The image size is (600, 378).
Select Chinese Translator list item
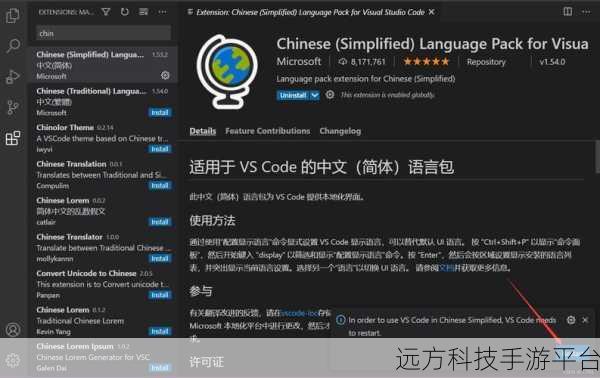(x=103, y=248)
